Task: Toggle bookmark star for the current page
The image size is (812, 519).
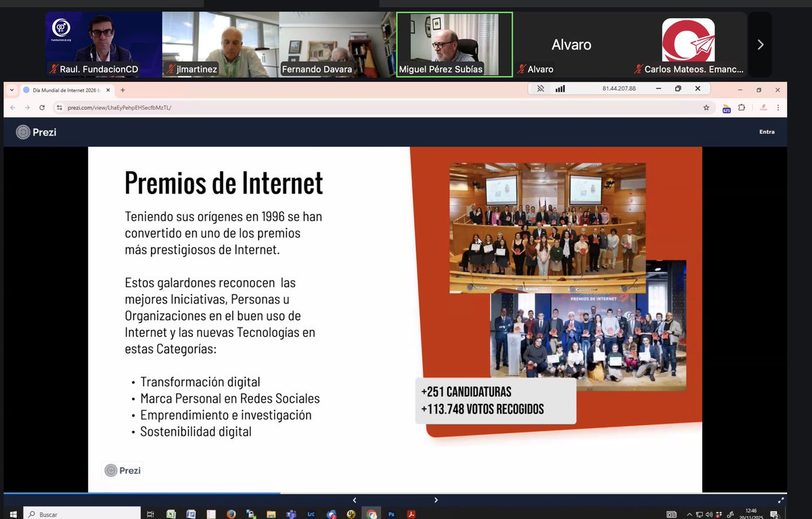Action: coord(706,108)
